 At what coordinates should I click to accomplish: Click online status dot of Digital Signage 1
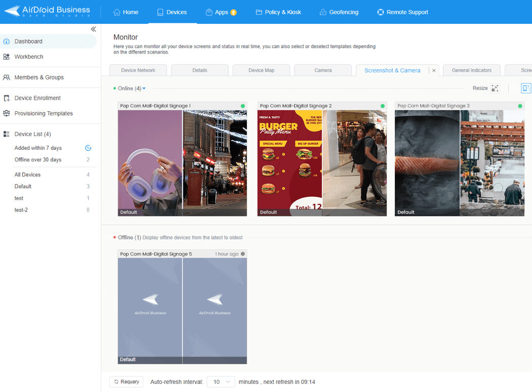[242, 106]
